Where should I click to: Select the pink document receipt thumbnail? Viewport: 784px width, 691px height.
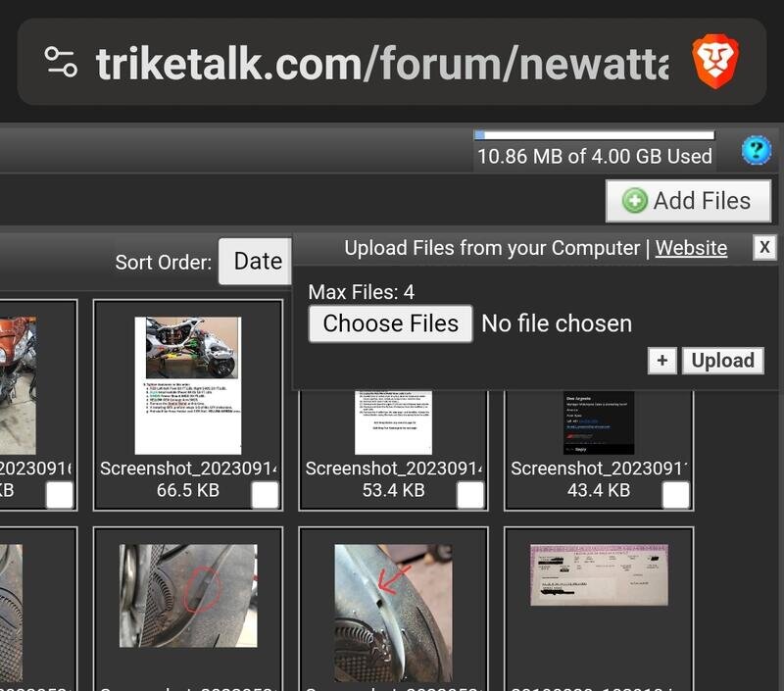[x=599, y=575]
